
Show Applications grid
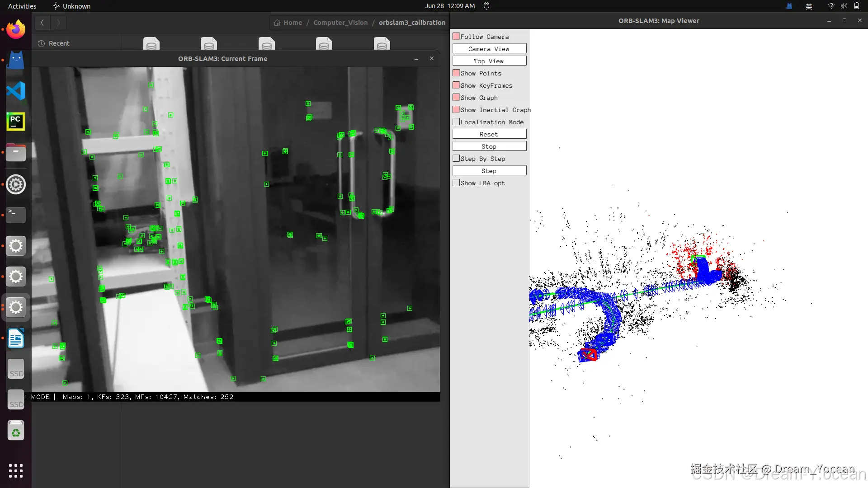tap(16, 470)
